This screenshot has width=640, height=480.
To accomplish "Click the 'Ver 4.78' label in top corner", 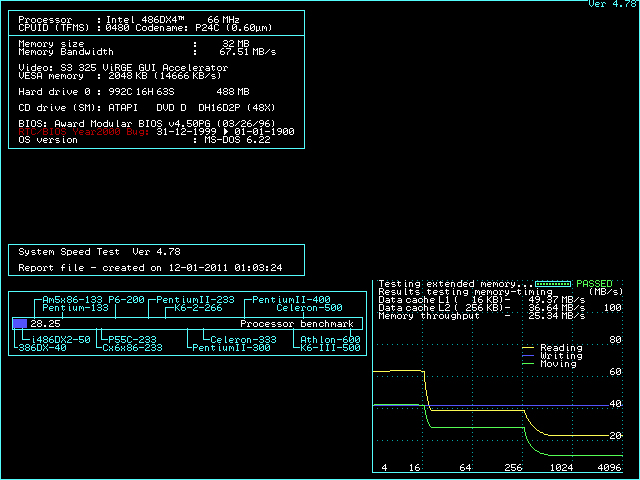I will pos(614,4).
